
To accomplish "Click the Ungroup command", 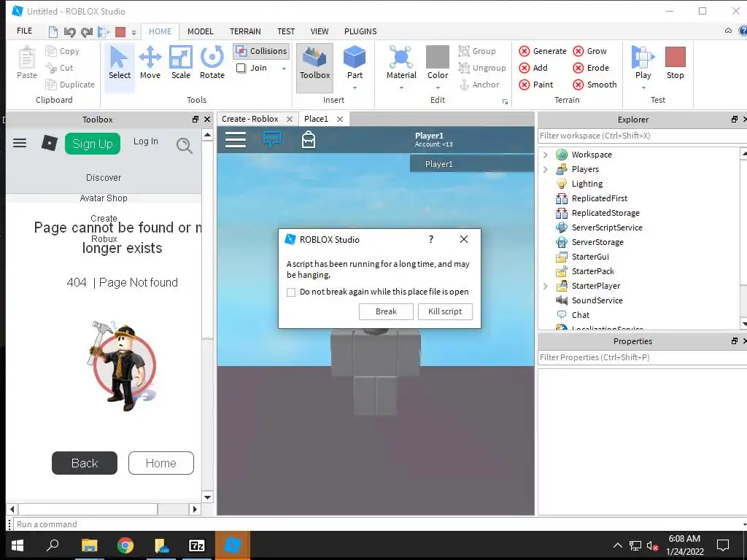I will click(x=482, y=68).
